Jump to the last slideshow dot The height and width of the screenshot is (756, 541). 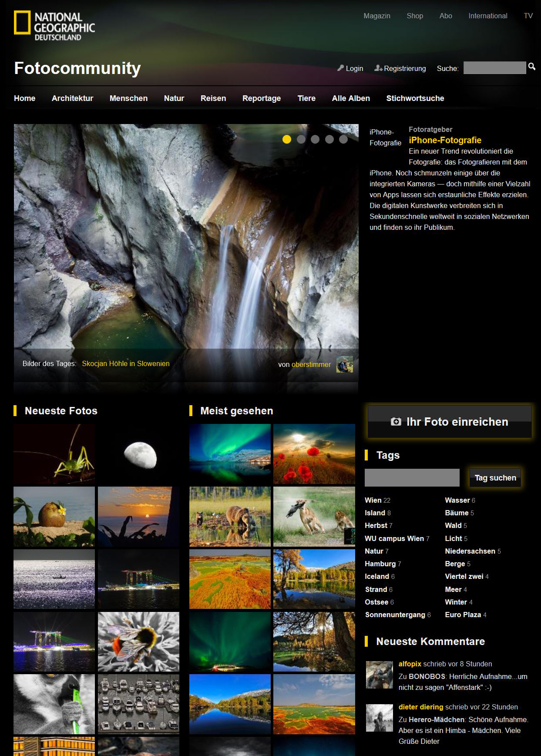(x=343, y=139)
